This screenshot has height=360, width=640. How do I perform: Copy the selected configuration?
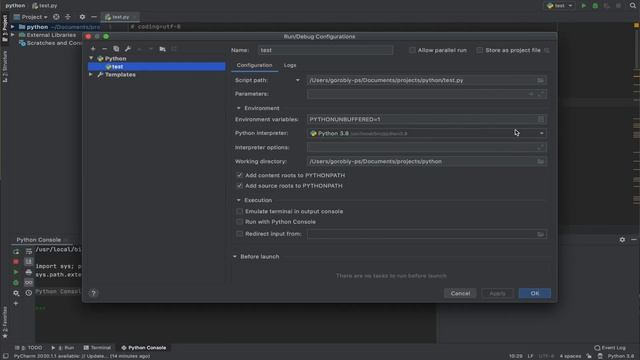click(116, 49)
